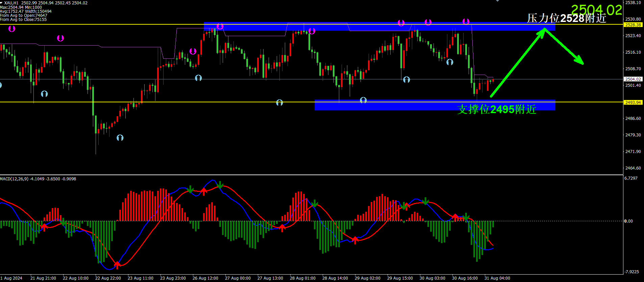Click the 28 Aug 14:00 time label
The image size is (644, 282).
pos(335,278)
